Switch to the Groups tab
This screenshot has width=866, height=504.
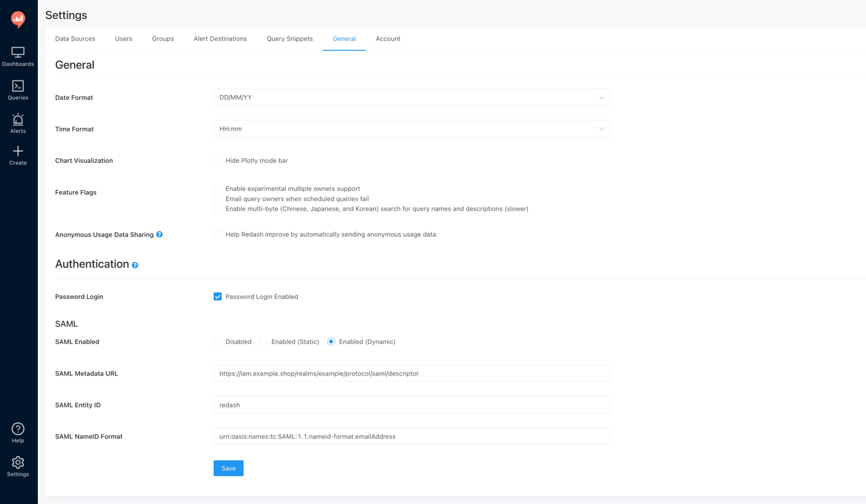(x=163, y=39)
